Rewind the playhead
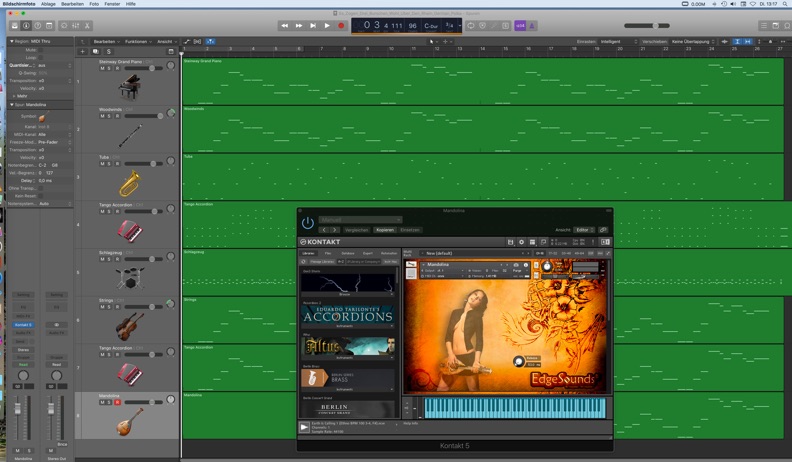Image resolution: width=792 pixels, height=462 pixels. click(285, 25)
